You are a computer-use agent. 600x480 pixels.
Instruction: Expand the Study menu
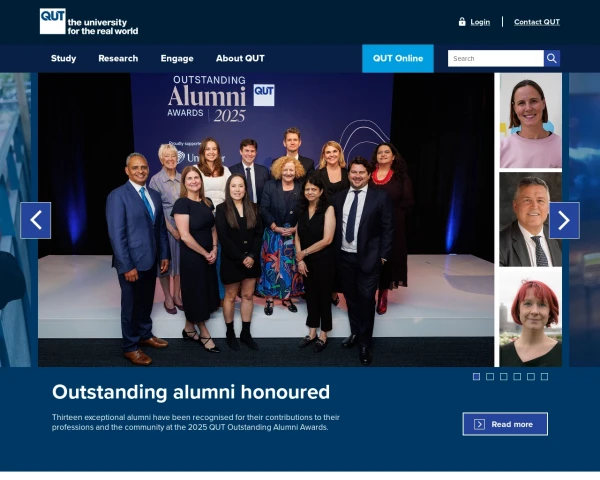pos(63,58)
